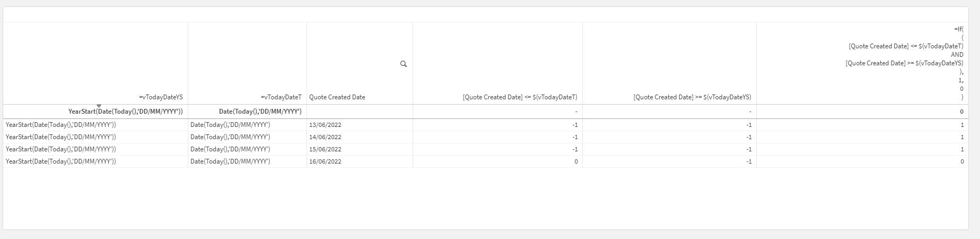Select the 14/06/2022 date cell

pos(325,137)
